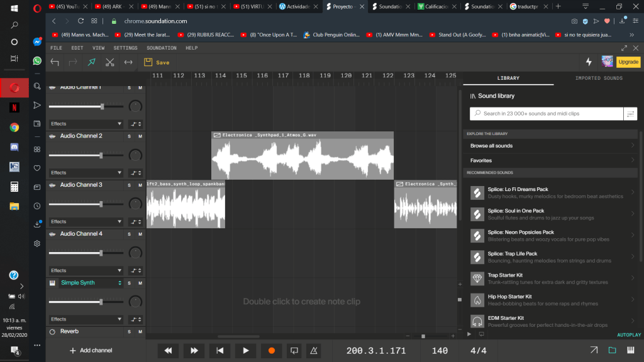The image size is (644, 362).
Task: Click the Add channel button
Action: 91,350
